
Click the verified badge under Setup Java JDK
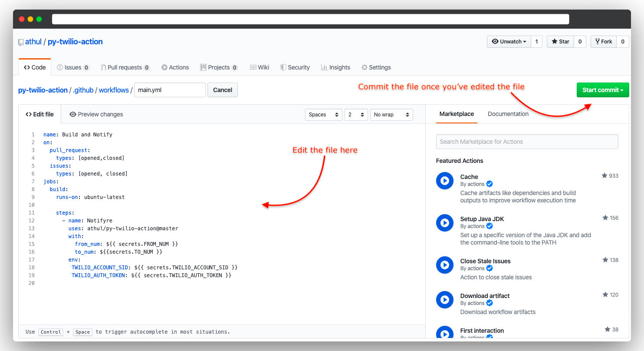[x=490, y=226]
